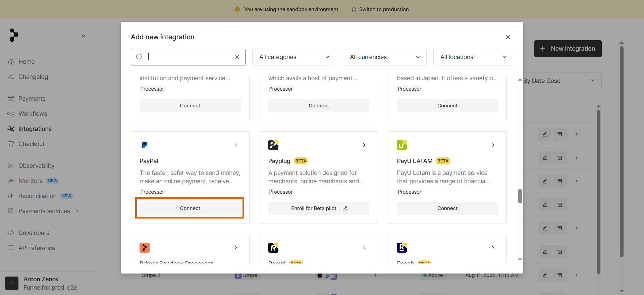
Task: Click the integrations table scrollbar
Action: 599,192
